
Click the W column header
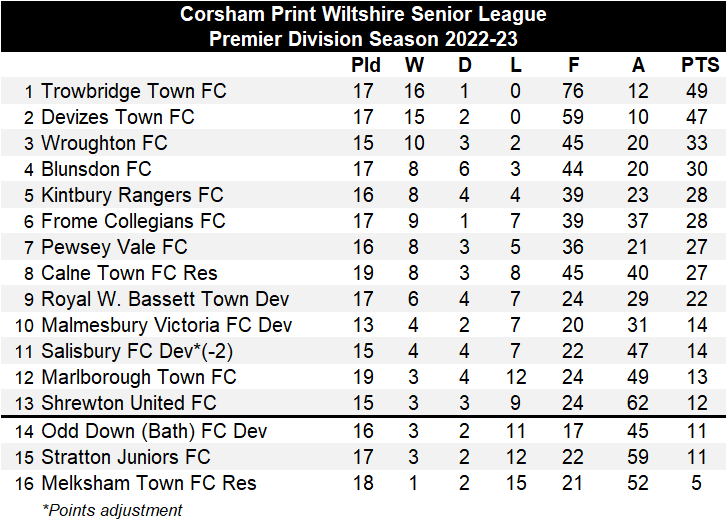click(x=414, y=65)
